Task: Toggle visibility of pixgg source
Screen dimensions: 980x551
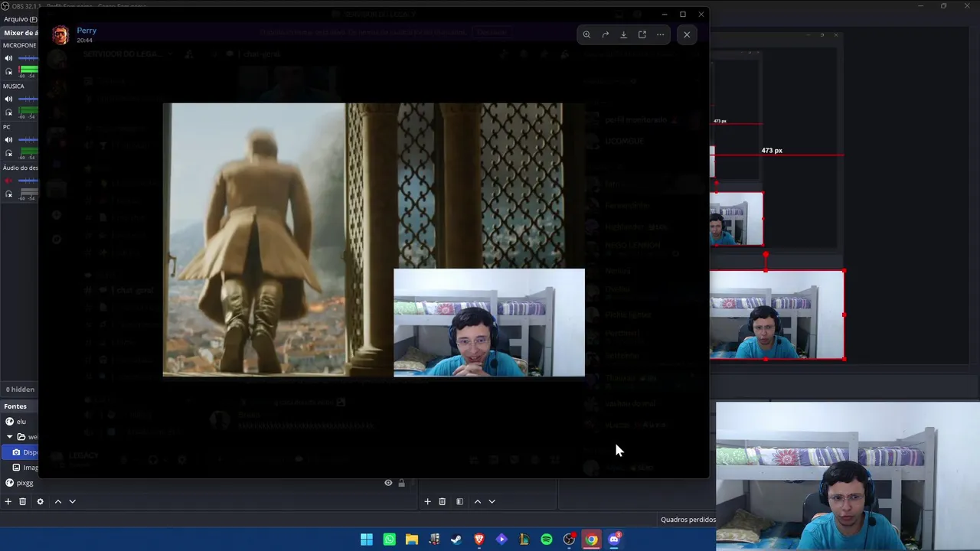Action: pos(388,483)
